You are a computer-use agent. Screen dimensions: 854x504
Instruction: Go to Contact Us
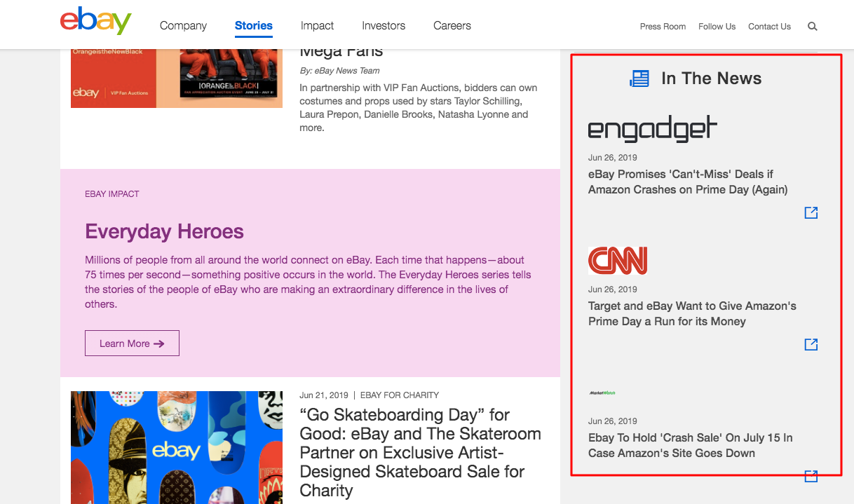[x=769, y=27]
